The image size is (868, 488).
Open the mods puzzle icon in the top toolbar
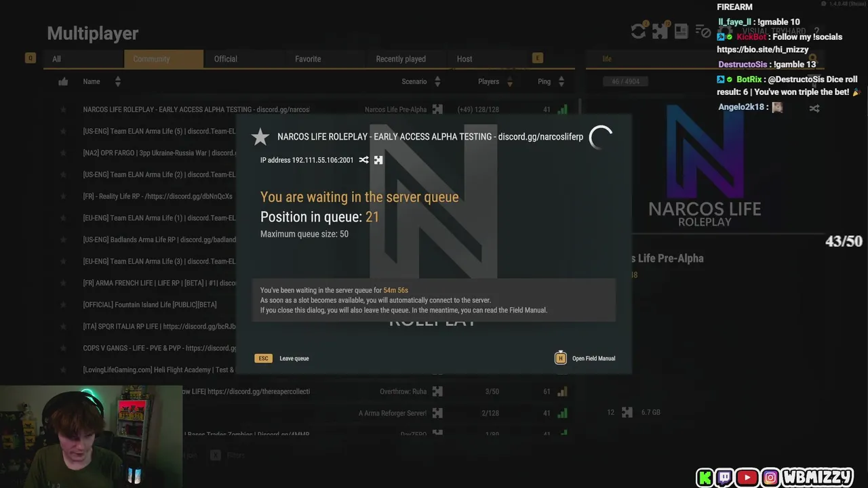click(x=660, y=31)
